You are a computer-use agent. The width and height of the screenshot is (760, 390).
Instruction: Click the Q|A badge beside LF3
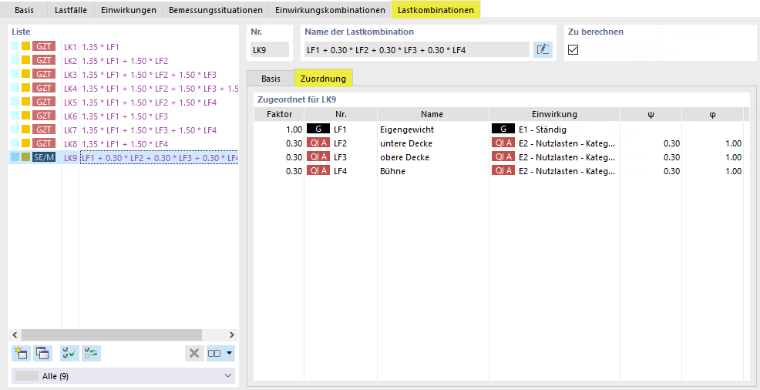(x=318, y=157)
